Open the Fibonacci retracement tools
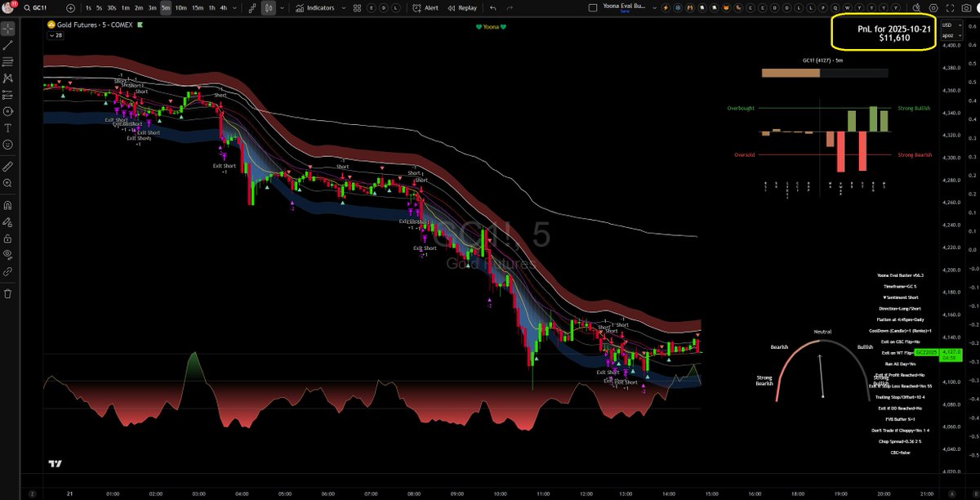Viewport: 980px width, 500px height. coord(8,62)
